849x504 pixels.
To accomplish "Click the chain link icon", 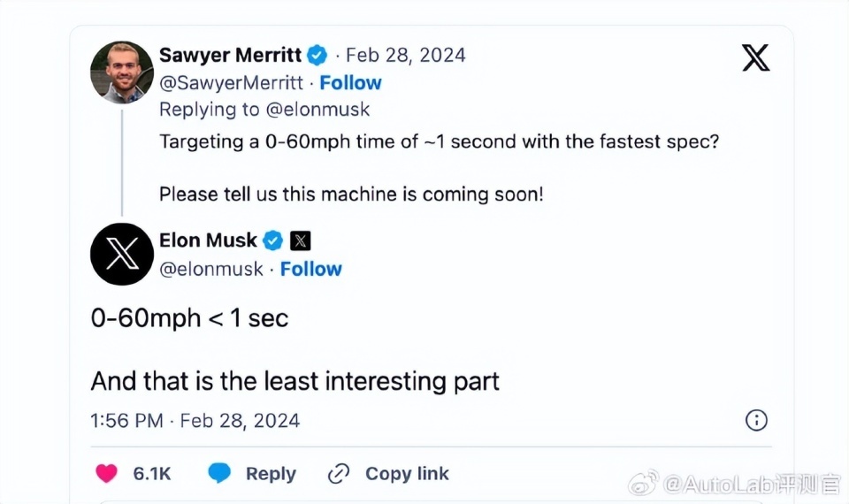I will click(x=339, y=474).
